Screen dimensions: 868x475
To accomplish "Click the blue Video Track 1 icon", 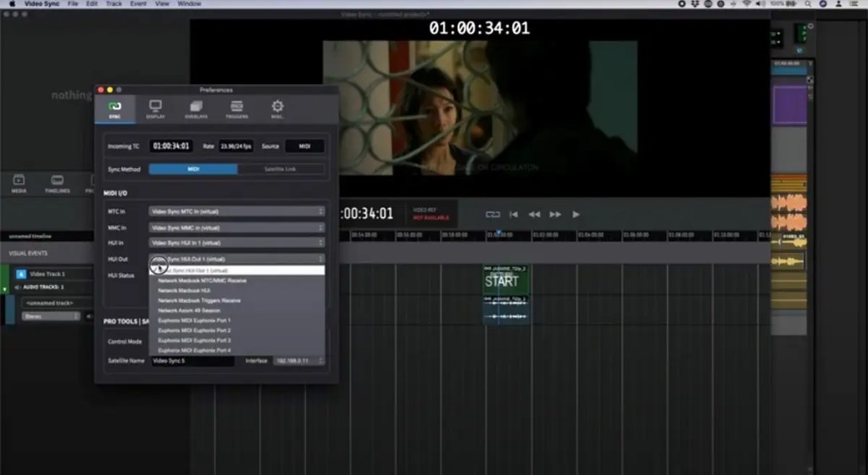I will pos(21,274).
